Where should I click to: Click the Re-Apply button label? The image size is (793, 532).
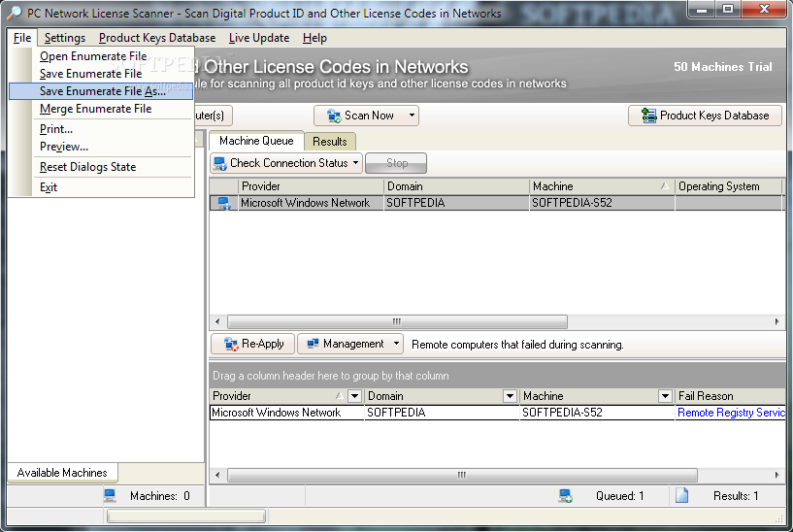pyautogui.click(x=262, y=344)
